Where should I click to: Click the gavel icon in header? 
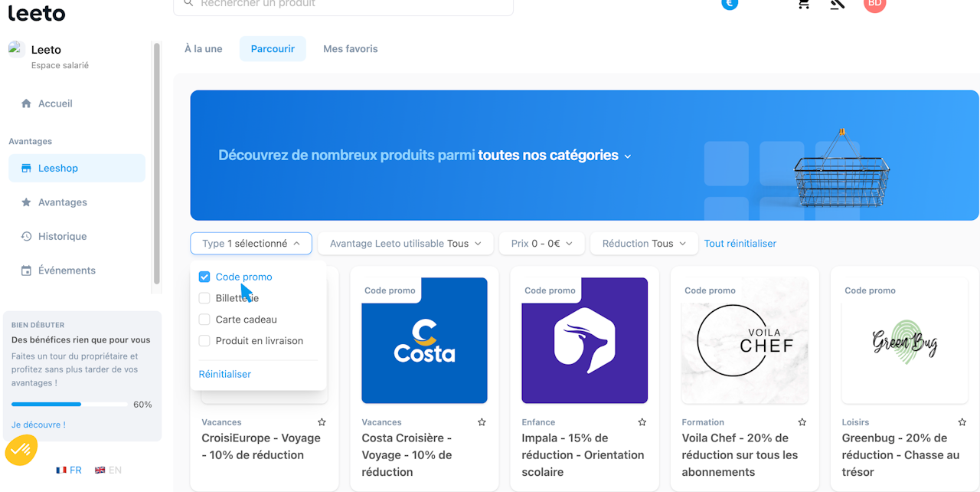tap(837, 5)
